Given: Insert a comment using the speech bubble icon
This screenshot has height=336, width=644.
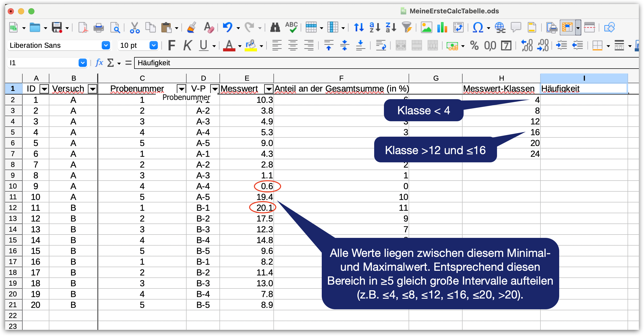Looking at the screenshot, I should click(x=516, y=27).
